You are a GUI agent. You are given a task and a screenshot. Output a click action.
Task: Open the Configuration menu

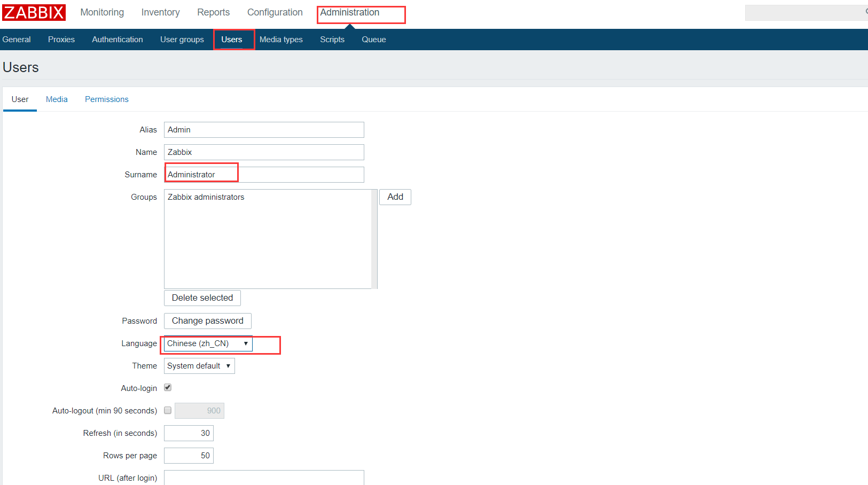(x=275, y=12)
